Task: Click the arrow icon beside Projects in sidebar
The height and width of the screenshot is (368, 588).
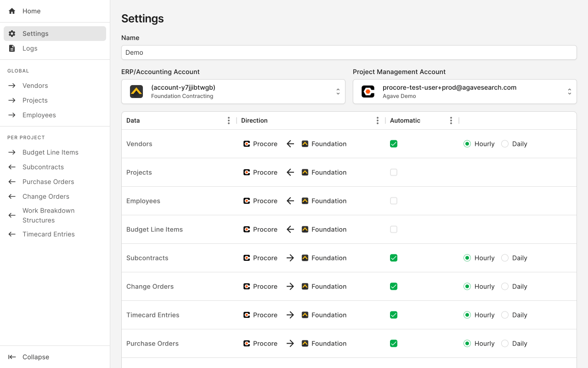Action: 12,100
